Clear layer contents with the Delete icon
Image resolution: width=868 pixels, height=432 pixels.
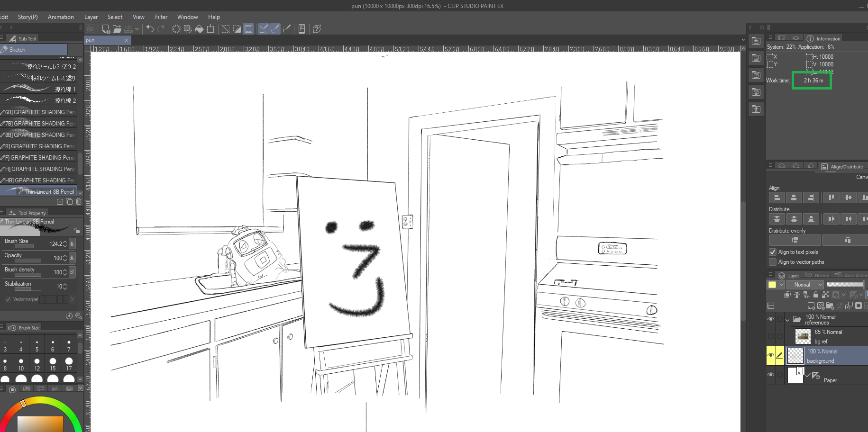(x=176, y=29)
